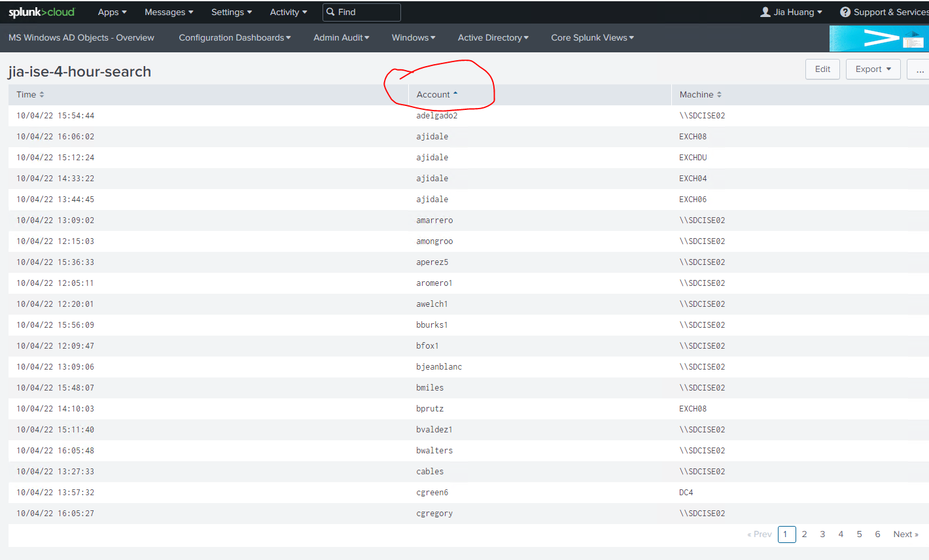Open the Export dropdown
Viewport: 929px width, 560px height.
pyautogui.click(x=873, y=69)
